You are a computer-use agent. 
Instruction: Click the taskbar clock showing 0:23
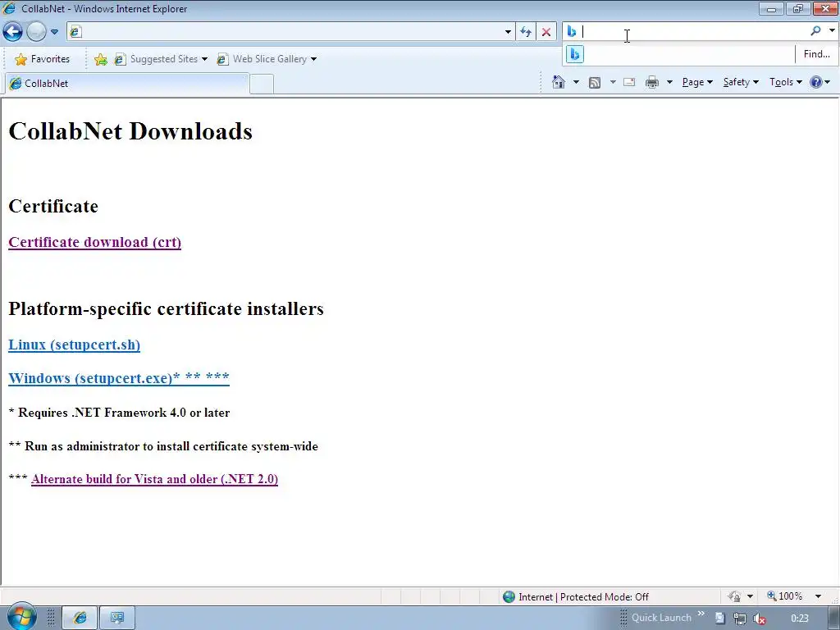(799, 619)
